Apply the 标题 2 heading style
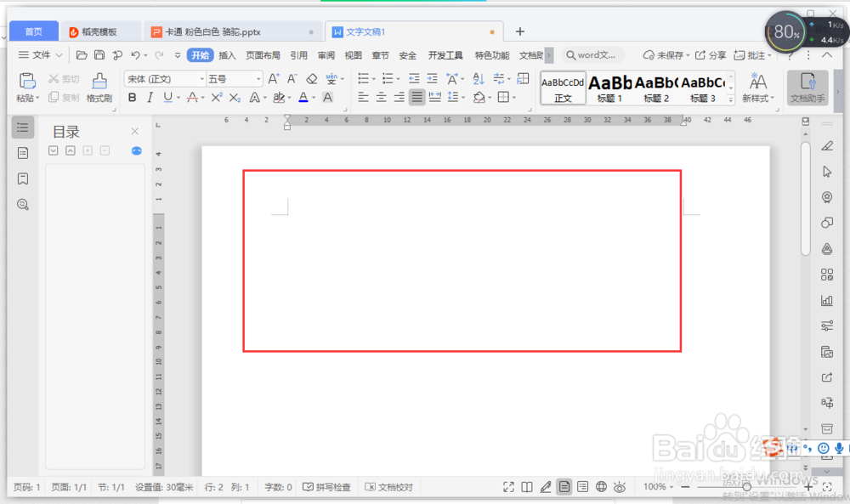The image size is (850, 504). click(656, 88)
